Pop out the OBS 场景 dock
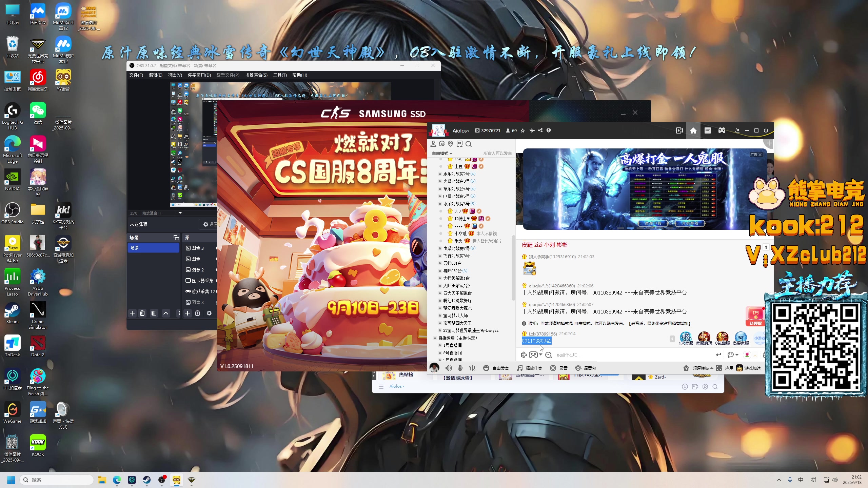 pyautogui.click(x=176, y=238)
